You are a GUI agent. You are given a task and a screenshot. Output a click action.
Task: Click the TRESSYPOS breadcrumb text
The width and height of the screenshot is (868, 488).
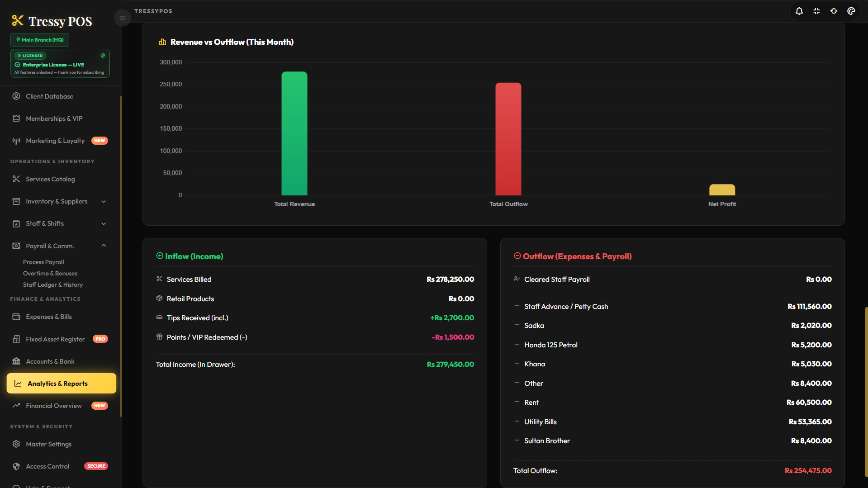(x=153, y=11)
